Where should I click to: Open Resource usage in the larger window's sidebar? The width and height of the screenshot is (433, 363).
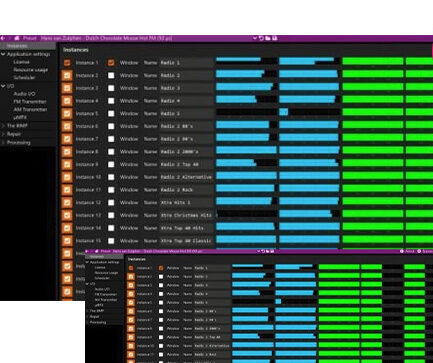click(x=30, y=70)
